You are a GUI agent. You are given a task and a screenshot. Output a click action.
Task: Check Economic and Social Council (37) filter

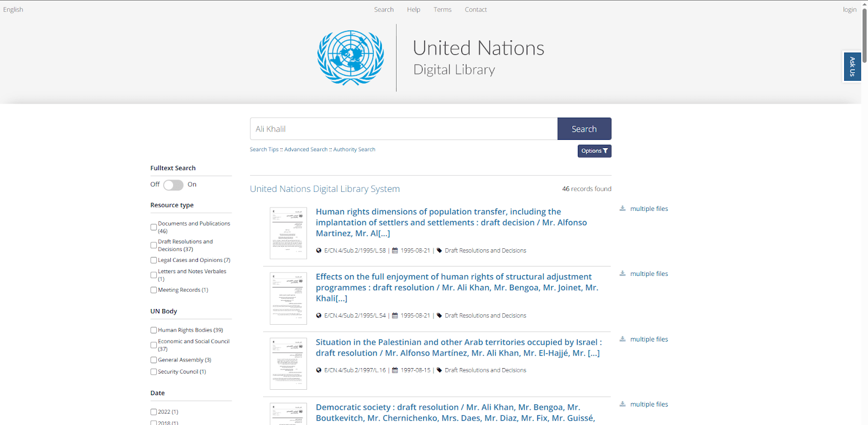coord(154,345)
